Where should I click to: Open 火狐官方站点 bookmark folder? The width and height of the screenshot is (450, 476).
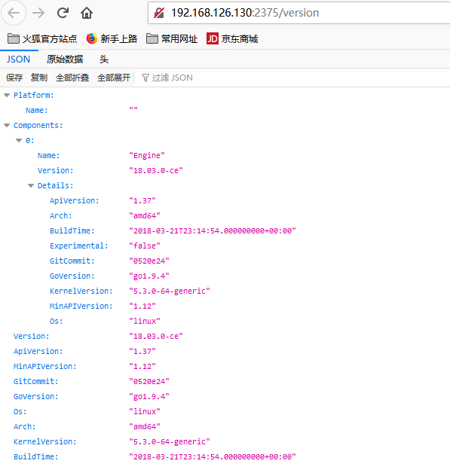(42, 39)
